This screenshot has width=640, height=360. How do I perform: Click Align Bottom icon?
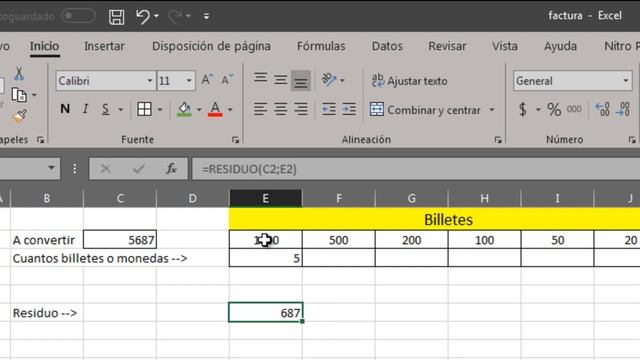click(301, 80)
